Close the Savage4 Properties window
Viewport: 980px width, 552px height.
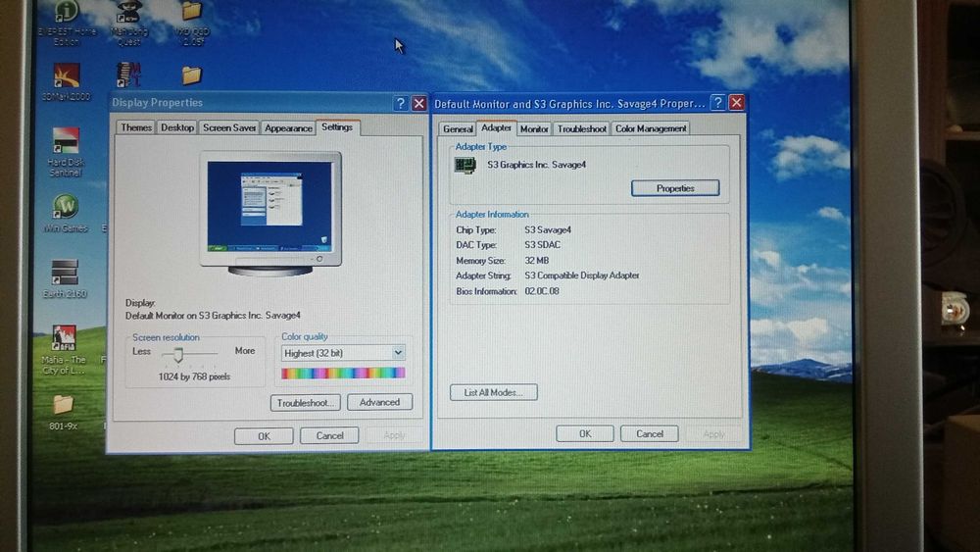tap(736, 103)
